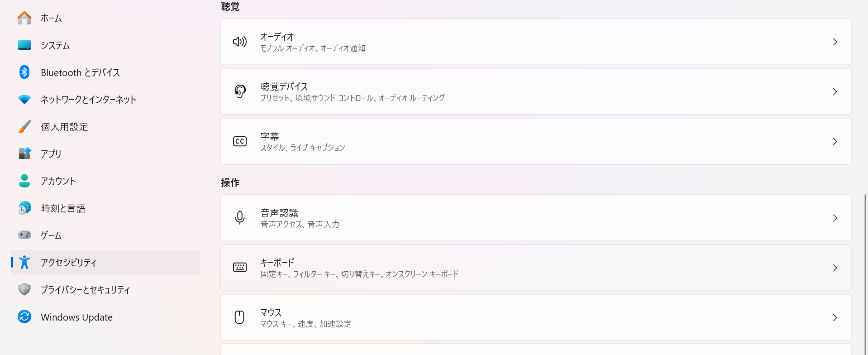Viewport: 868px width, 355px height.
Task: Click the keyboard icon for キーボード
Action: (x=240, y=268)
